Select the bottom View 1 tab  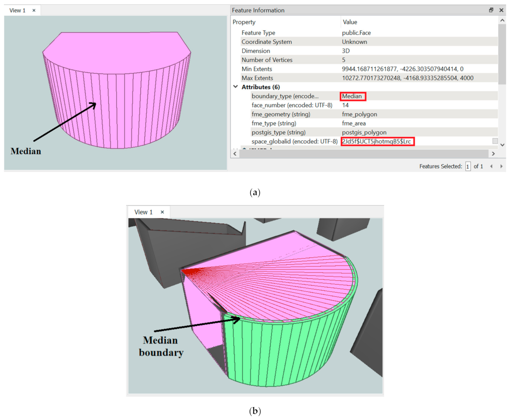tap(144, 212)
